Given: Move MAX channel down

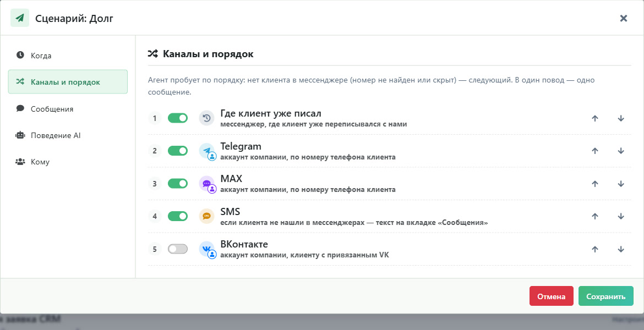Looking at the screenshot, I should click(621, 184).
